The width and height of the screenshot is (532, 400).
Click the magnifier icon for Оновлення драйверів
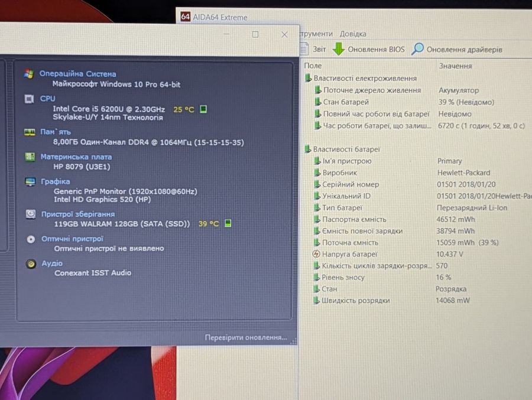417,49
